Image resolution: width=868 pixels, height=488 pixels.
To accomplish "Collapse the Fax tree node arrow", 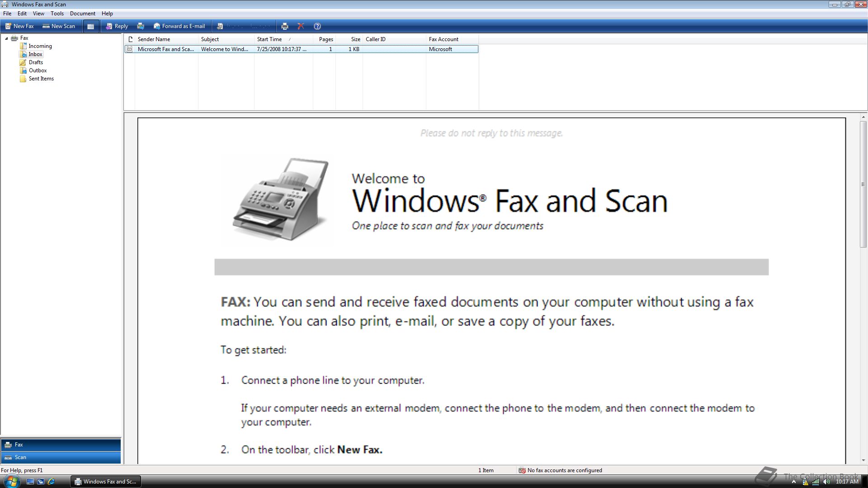I will tap(6, 38).
